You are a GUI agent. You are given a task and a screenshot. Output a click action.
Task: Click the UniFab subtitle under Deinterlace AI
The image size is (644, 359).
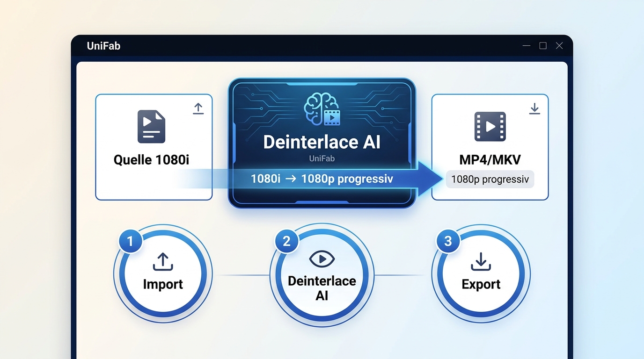[x=322, y=159]
